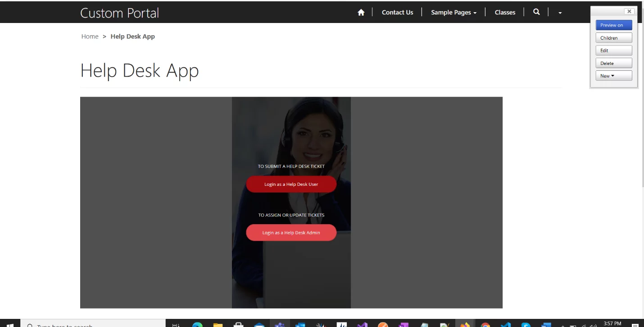The image size is (644, 327).
Task: Open Microsoft Edge from the taskbar
Action: (197, 325)
